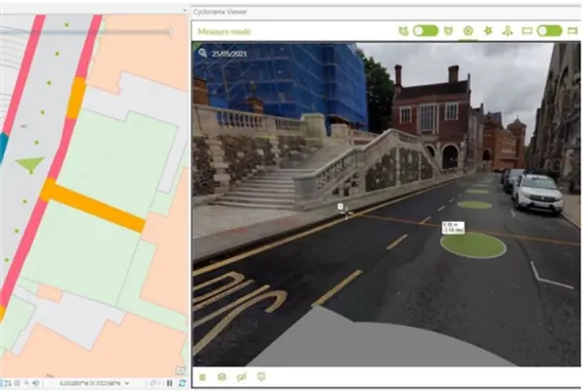Viewport: 587px width, 392px height.
Task: Click the long orange segment on the map
Action: coord(93,205)
